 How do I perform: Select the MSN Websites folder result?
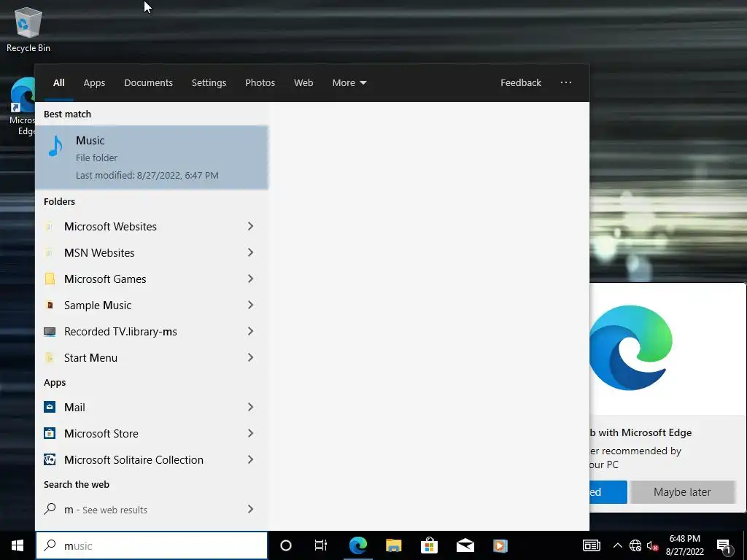[152, 252]
